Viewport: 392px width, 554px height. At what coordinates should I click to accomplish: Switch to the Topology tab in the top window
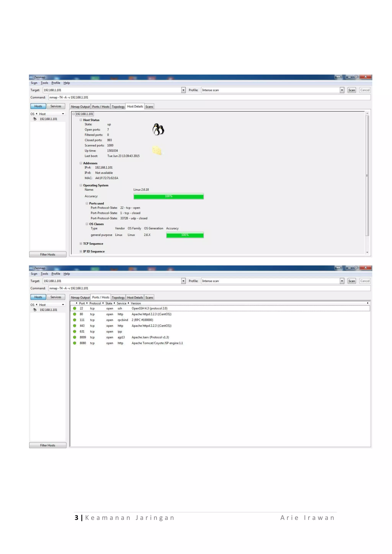(x=118, y=107)
